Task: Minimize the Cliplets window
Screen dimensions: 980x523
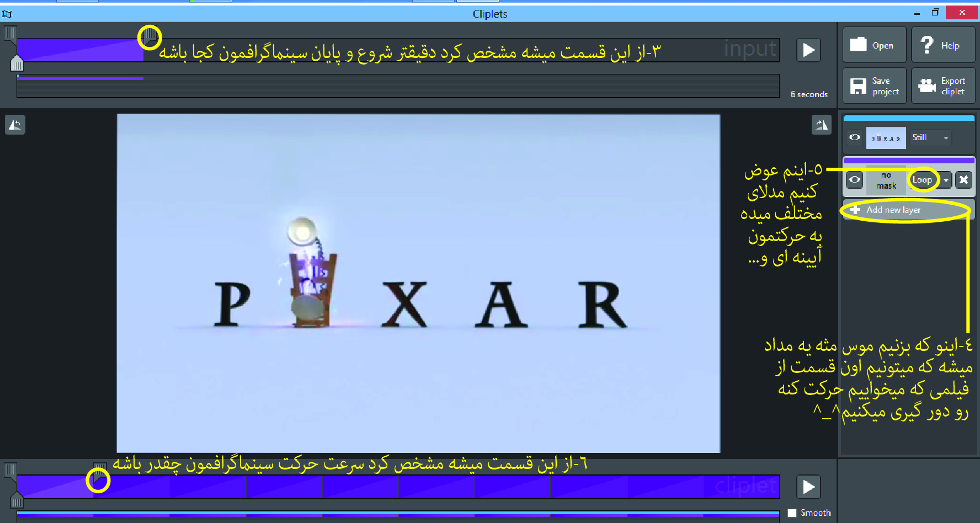Action: tap(917, 13)
